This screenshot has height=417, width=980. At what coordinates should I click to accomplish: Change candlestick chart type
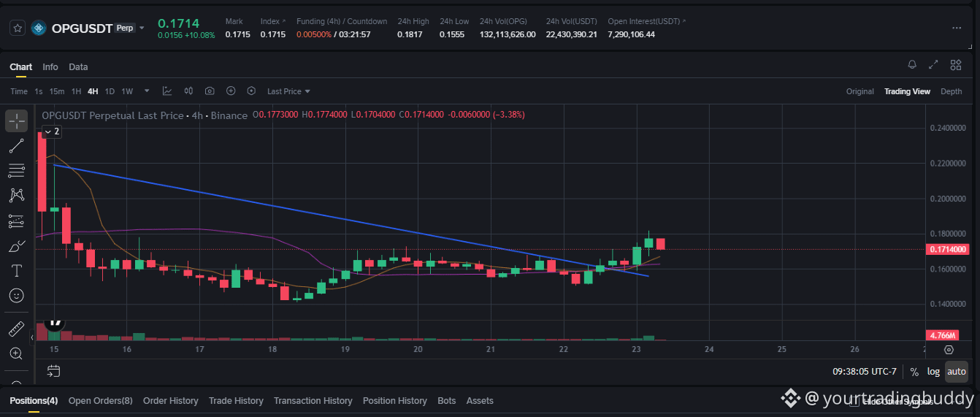coord(188,91)
